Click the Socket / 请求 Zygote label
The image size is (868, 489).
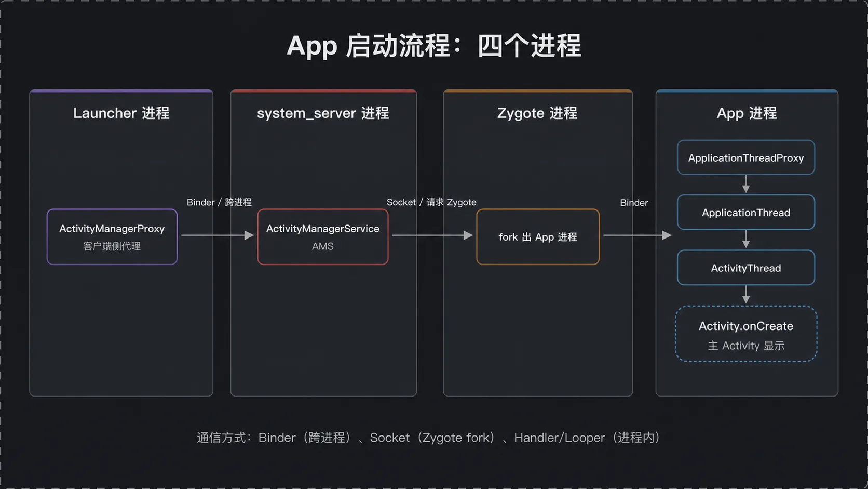[x=431, y=202]
